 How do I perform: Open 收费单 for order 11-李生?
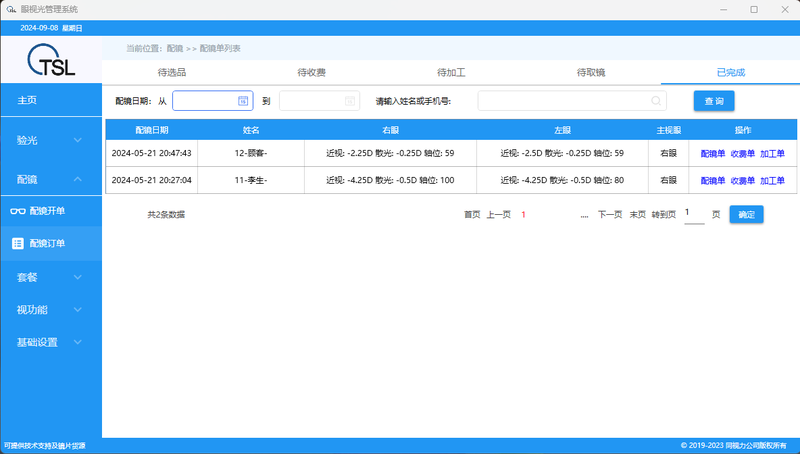pos(742,181)
